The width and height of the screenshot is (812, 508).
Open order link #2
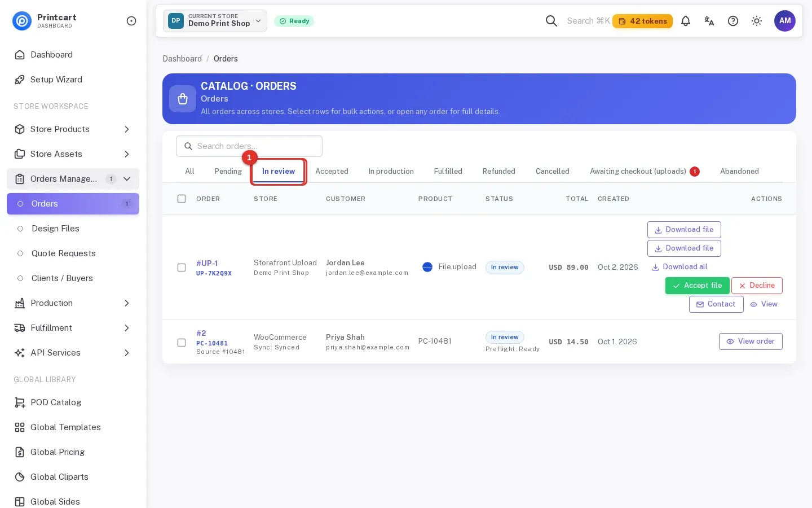coord(201,333)
